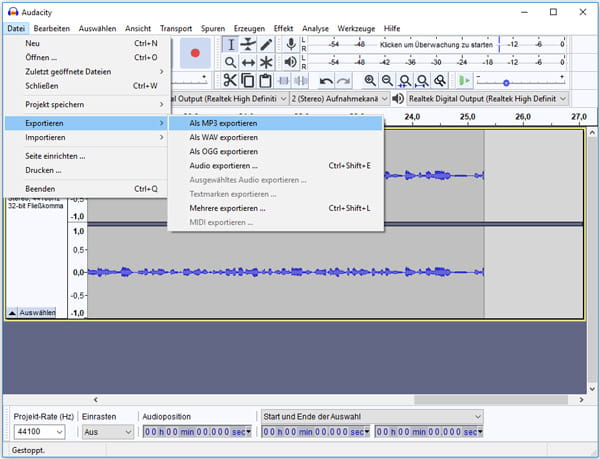Click Drucken ... entry

[x=87, y=170]
